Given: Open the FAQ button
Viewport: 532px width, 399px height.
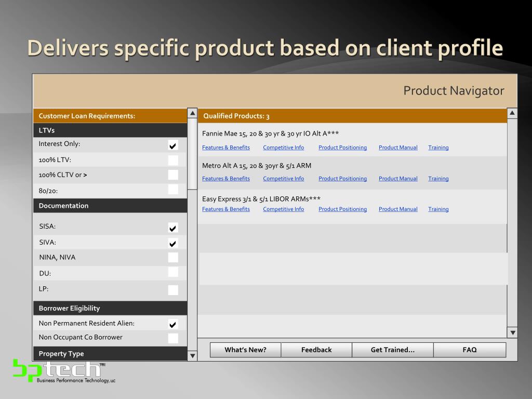Looking at the screenshot, I should (x=470, y=350).
